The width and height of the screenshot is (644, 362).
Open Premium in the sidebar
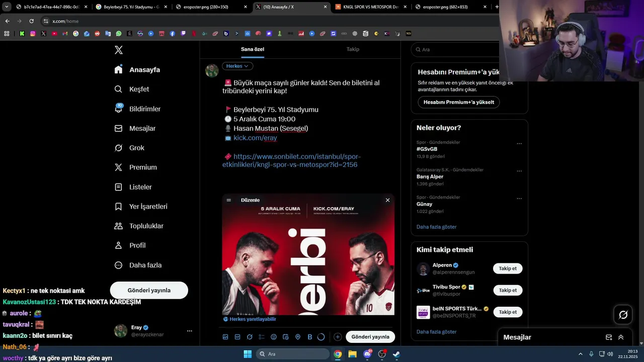click(135, 167)
